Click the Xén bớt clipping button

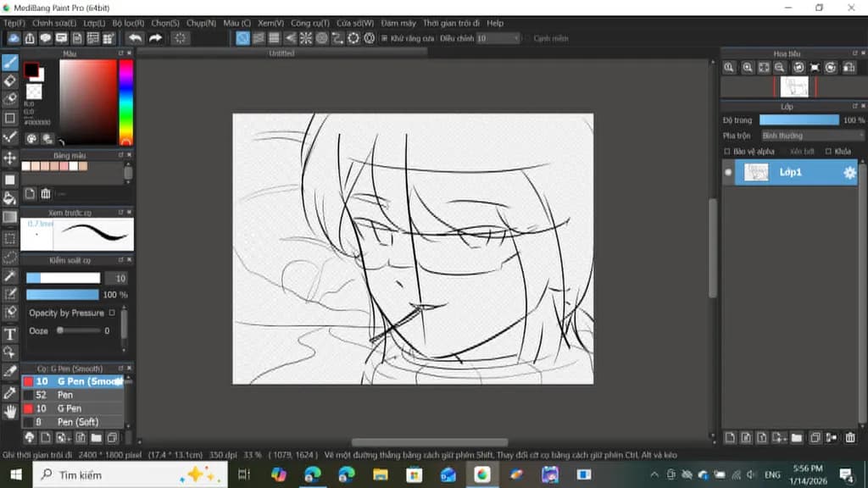[802, 151]
